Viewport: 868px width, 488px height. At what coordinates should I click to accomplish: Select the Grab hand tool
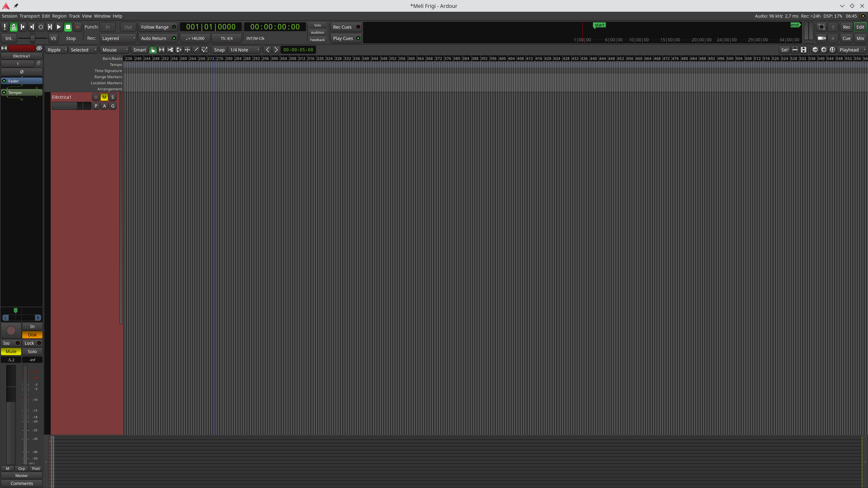[153, 50]
